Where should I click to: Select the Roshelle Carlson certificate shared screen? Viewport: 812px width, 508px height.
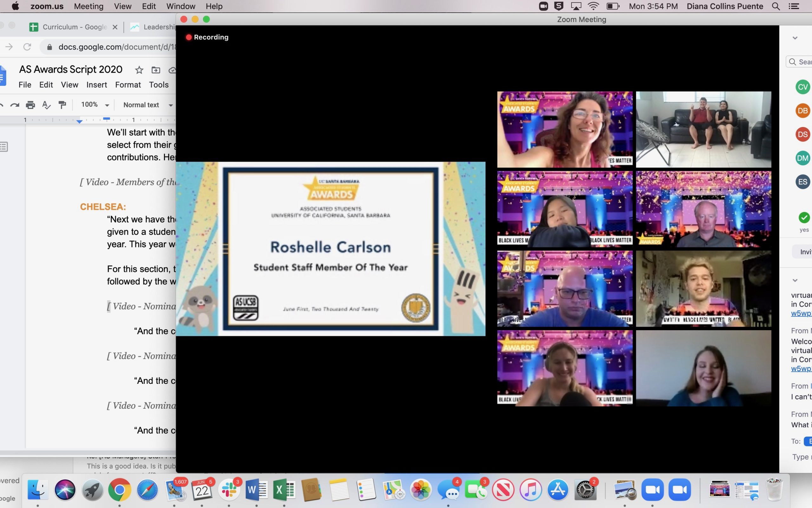tap(331, 249)
